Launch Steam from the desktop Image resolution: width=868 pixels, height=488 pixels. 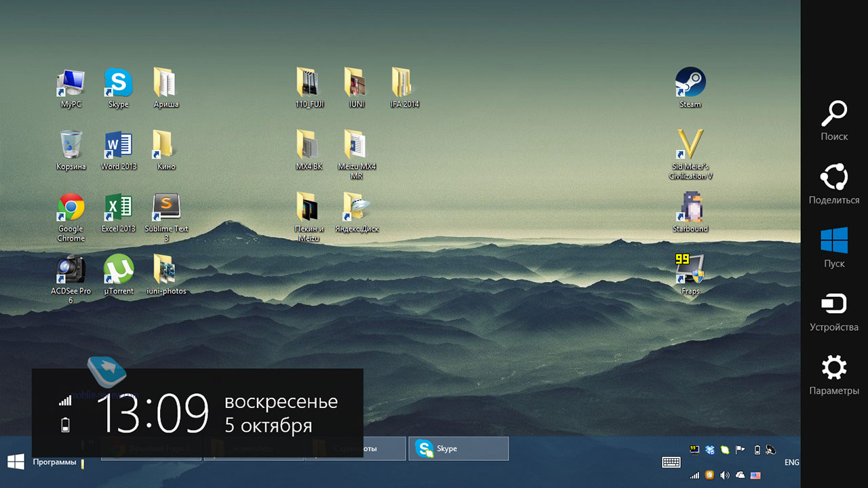tap(690, 88)
